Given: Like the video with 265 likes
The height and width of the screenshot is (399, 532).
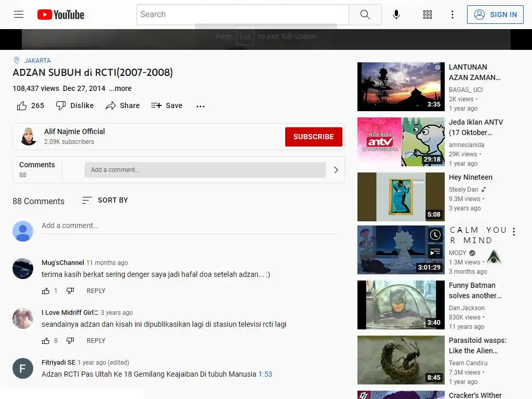Looking at the screenshot, I should tap(31, 105).
